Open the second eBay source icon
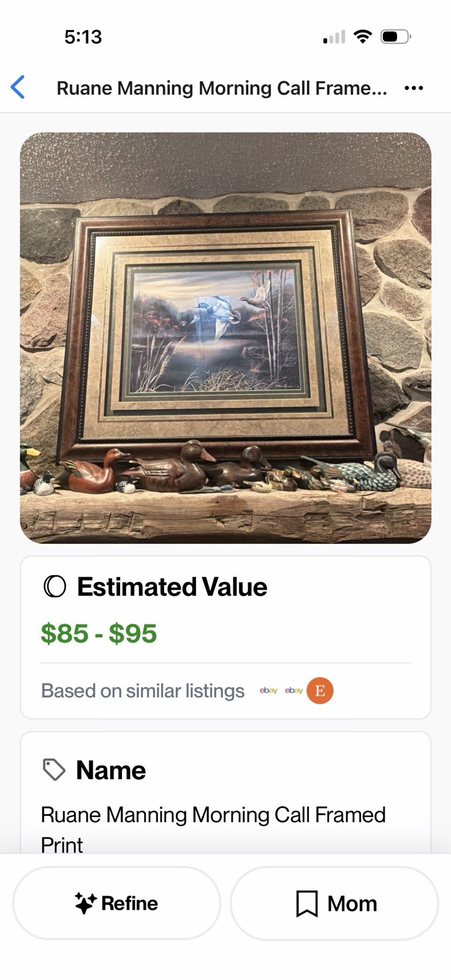This screenshot has height=980, width=451. click(294, 691)
